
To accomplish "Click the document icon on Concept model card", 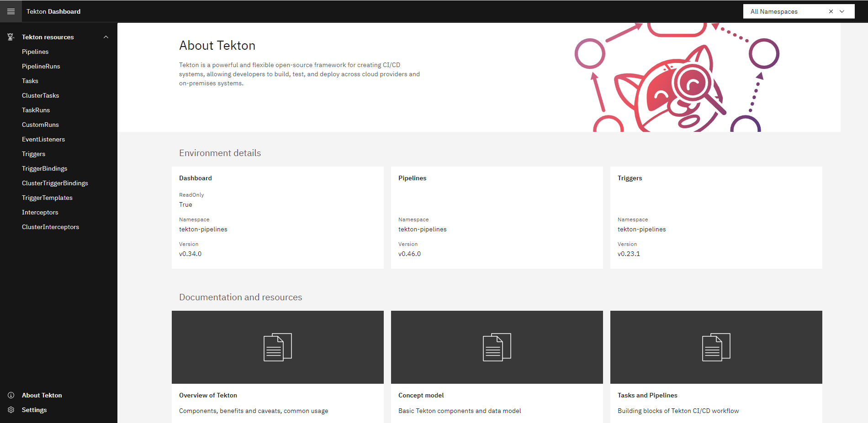I will pos(497,347).
